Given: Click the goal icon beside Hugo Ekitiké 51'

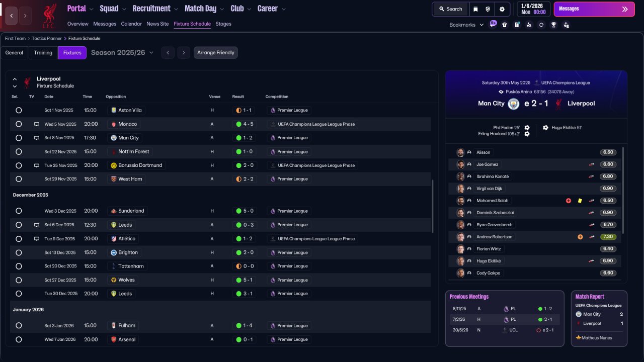Looking at the screenshot, I should (x=546, y=128).
